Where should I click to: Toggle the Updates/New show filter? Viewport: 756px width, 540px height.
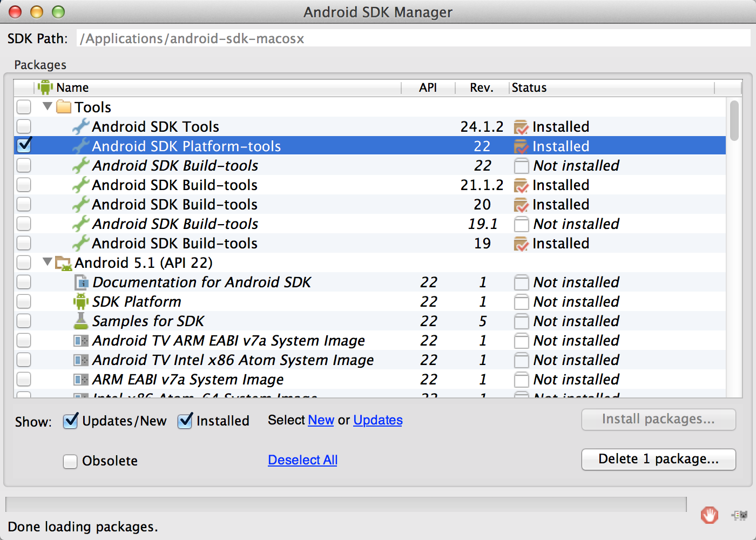pyautogui.click(x=70, y=421)
